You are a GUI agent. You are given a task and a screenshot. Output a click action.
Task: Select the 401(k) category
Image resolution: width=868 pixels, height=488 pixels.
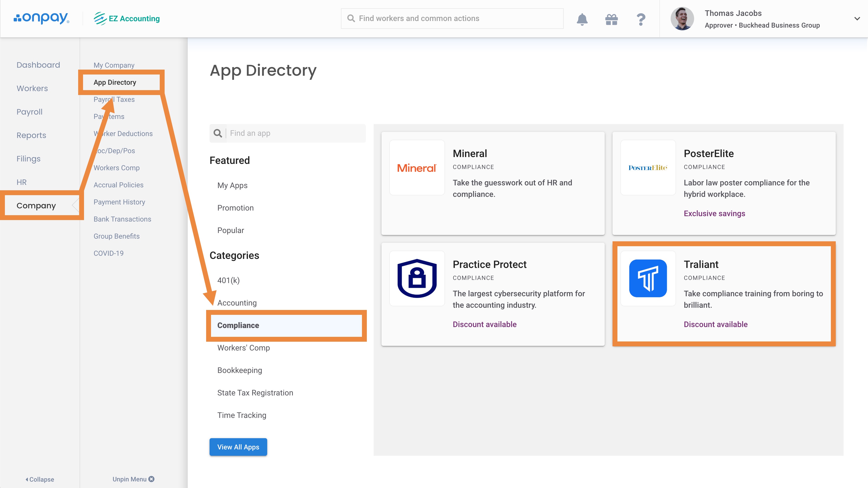(x=228, y=280)
